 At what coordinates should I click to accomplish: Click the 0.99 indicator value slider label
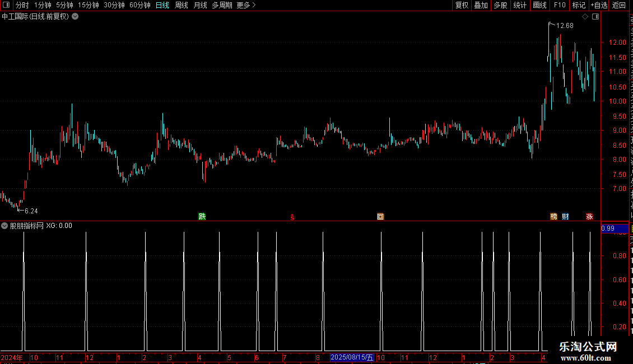[615, 228]
